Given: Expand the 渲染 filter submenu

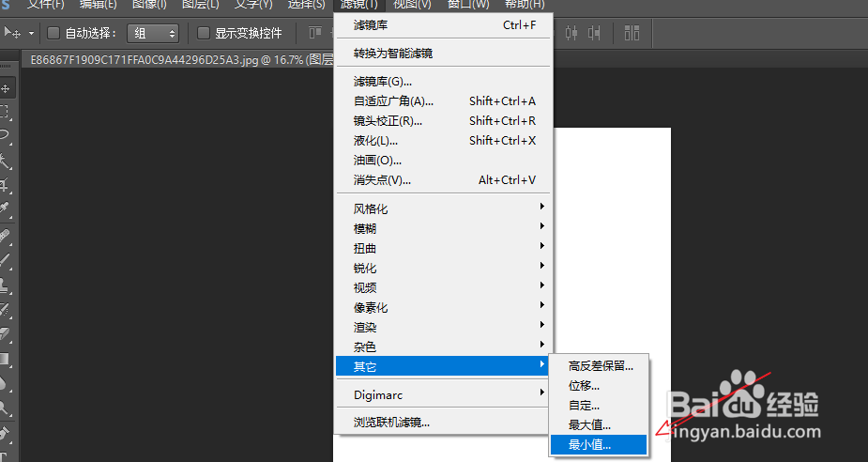Looking at the screenshot, I should (442, 327).
